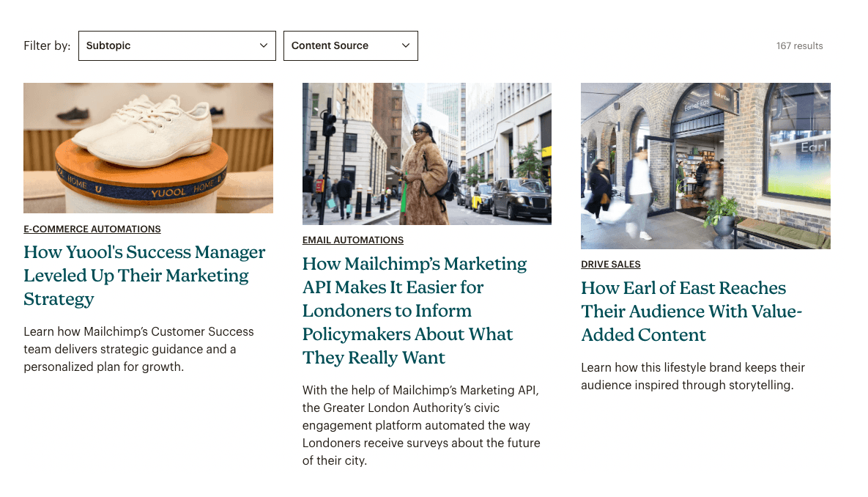The image size is (868, 497).
Task: Open the Content Source filter dropdown
Action: [x=350, y=46]
